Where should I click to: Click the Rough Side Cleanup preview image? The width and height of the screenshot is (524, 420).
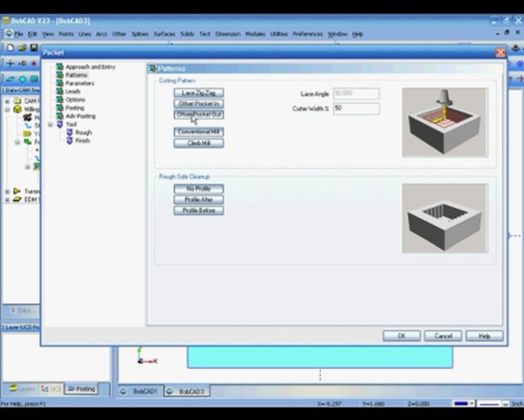click(445, 218)
